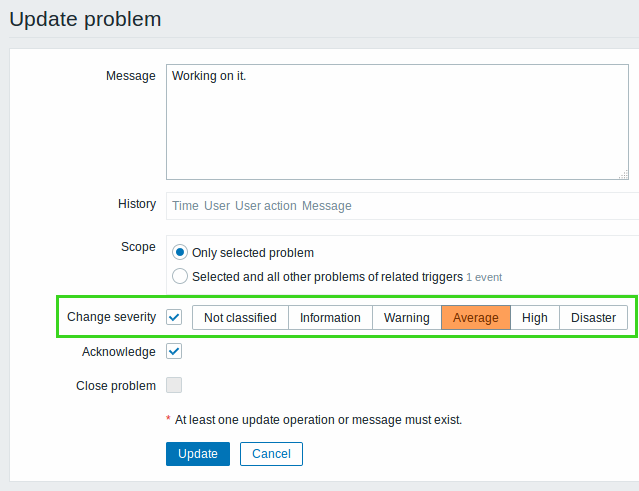639x491 pixels.
Task: Untick the Change severity checkbox
Action: click(x=174, y=317)
